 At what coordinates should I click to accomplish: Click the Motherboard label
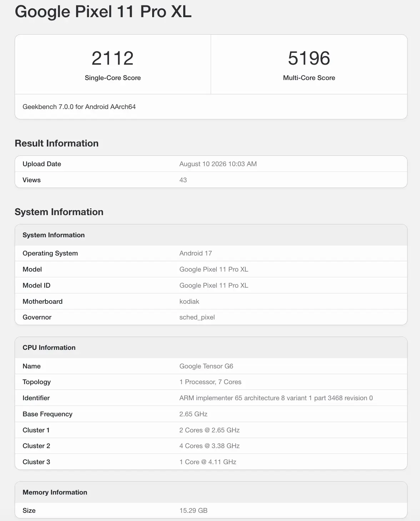tap(42, 302)
